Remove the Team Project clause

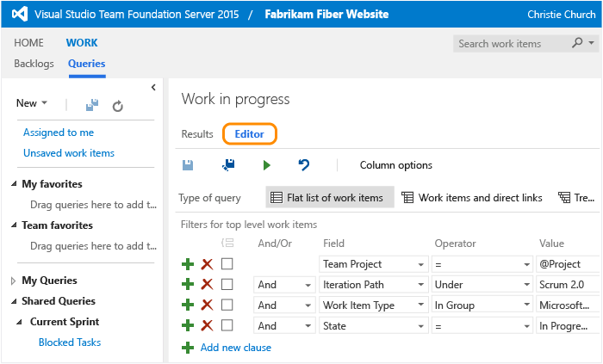click(x=208, y=264)
